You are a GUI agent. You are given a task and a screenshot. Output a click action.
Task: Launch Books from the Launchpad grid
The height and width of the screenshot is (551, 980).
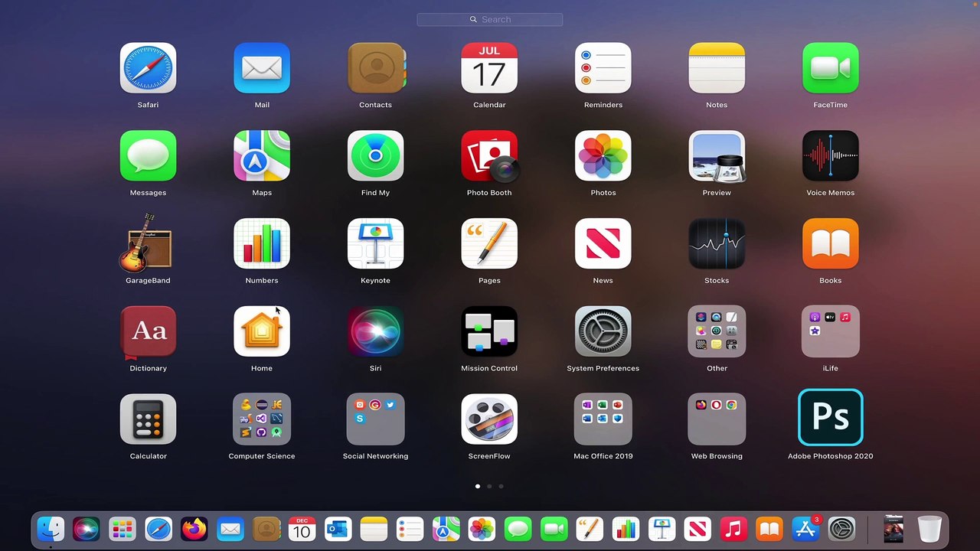(x=831, y=243)
